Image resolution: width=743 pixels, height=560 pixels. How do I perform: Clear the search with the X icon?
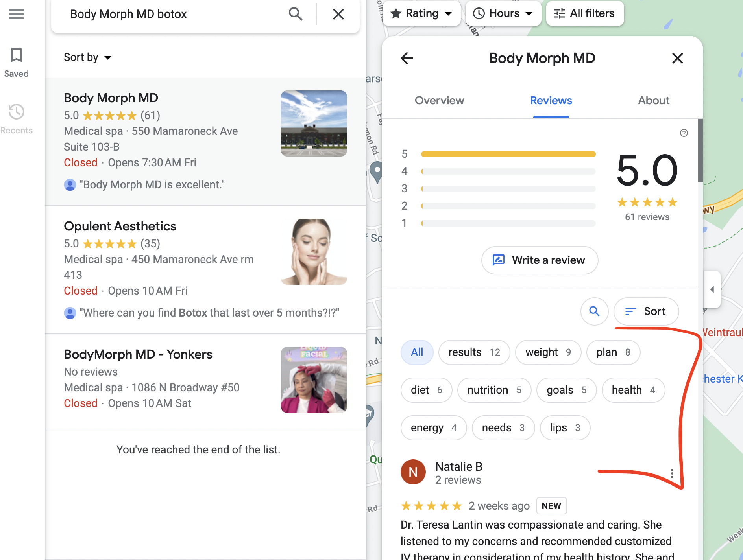click(x=338, y=14)
